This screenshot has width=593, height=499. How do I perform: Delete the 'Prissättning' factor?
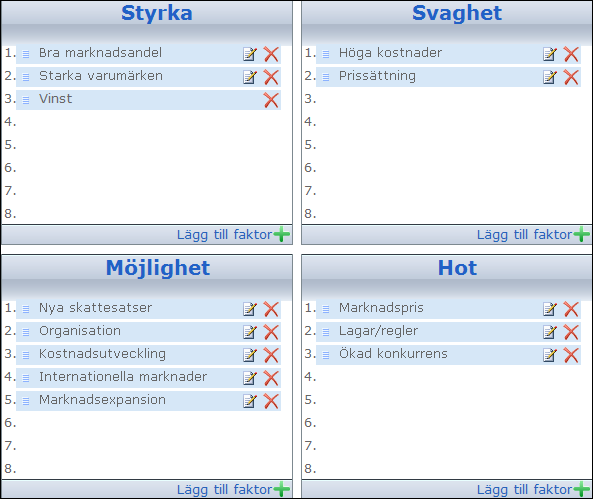pos(571,77)
